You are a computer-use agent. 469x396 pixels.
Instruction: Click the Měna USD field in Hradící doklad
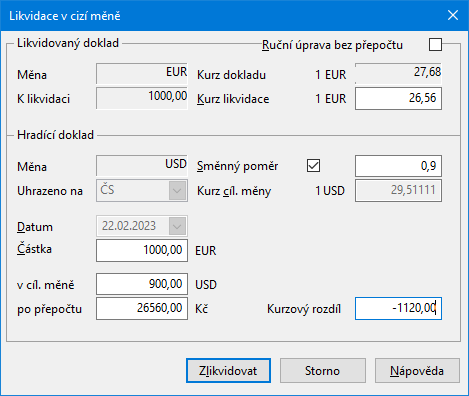(142, 165)
